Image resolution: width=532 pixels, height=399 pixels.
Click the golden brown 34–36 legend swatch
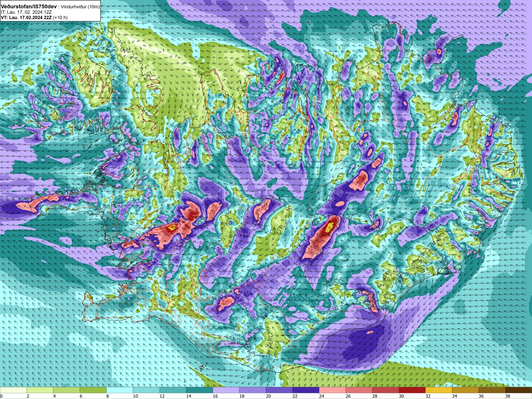point(465,391)
